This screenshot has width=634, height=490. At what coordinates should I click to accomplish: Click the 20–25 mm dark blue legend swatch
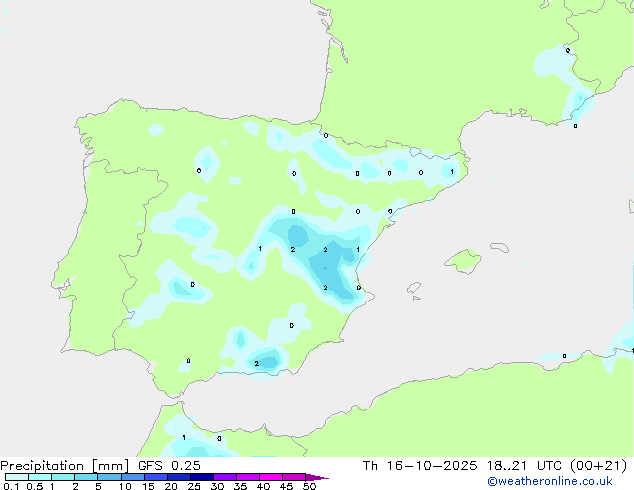point(179,477)
